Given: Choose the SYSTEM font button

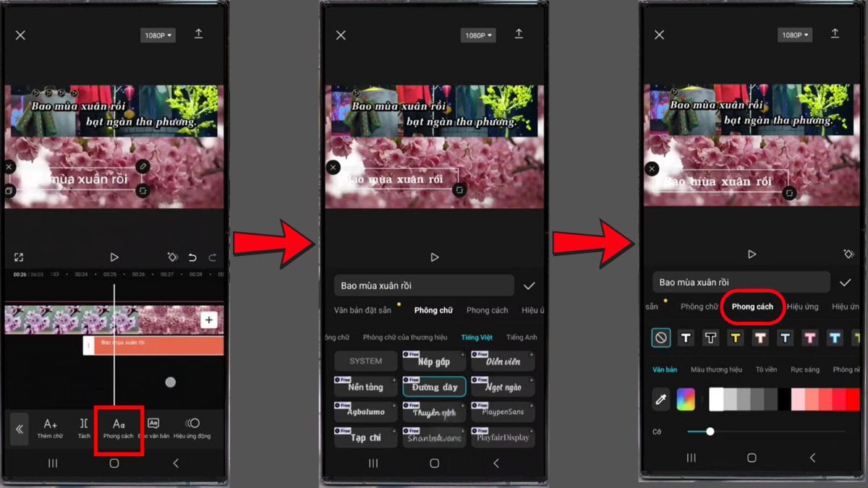Looking at the screenshot, I should [365, 361].
